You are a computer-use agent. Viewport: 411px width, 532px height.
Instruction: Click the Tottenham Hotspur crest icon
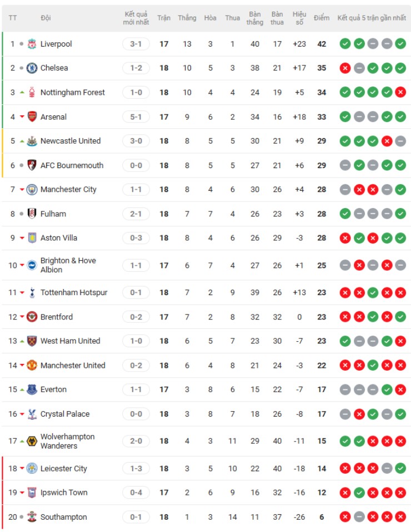32,292
